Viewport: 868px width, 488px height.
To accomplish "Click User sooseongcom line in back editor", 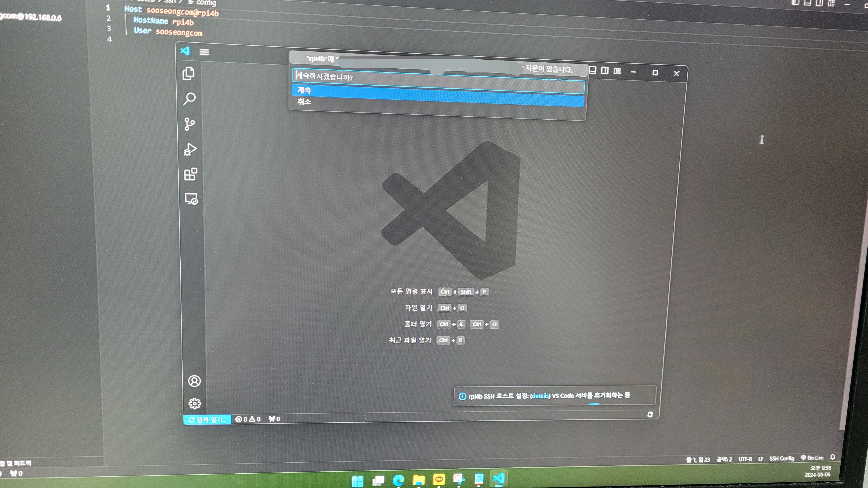I will 168,32.
